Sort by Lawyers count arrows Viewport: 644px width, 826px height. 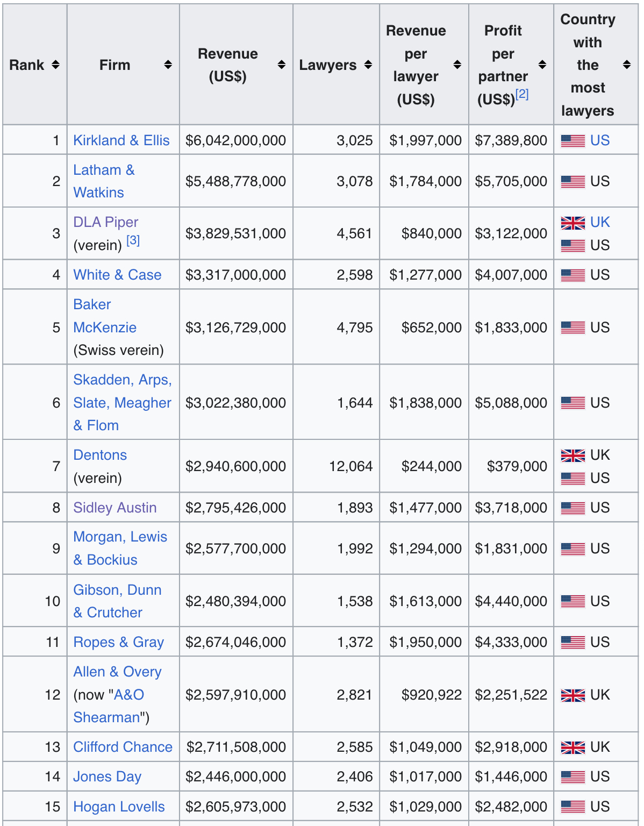click(x=368, y=65)
